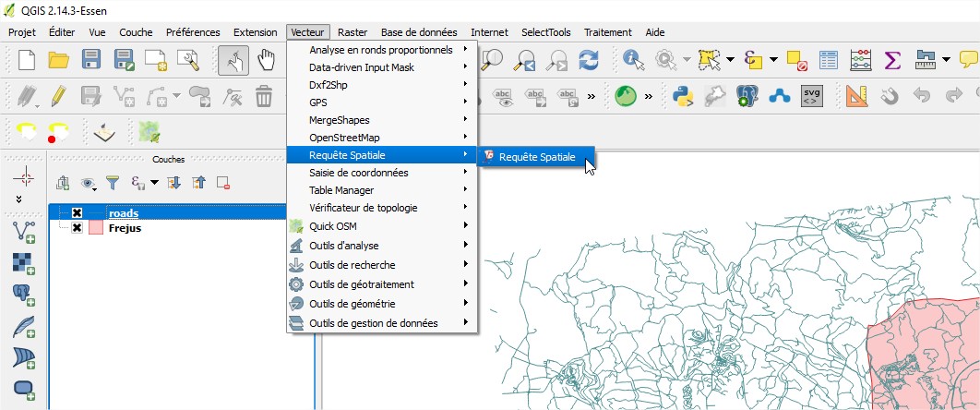Filter legend with the funnel icon
This screenshot has height=410, width=980.
click(x=112, y=183)
